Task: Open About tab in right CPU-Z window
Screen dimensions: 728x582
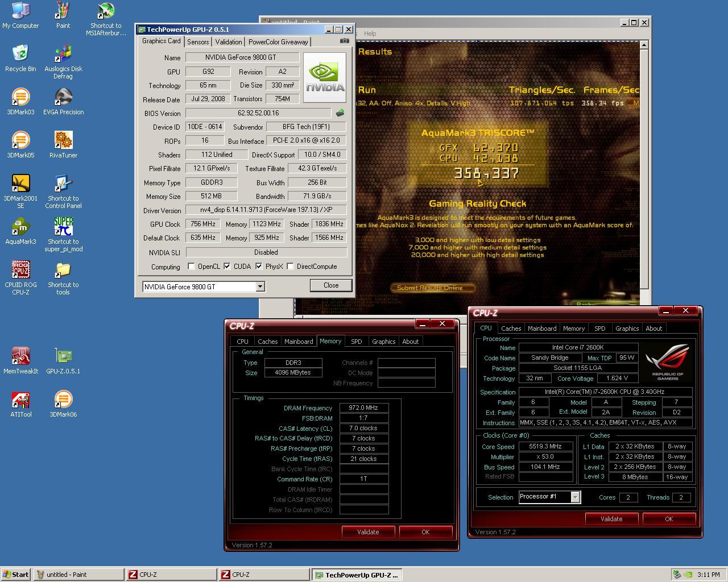Action: pos(653,329)
